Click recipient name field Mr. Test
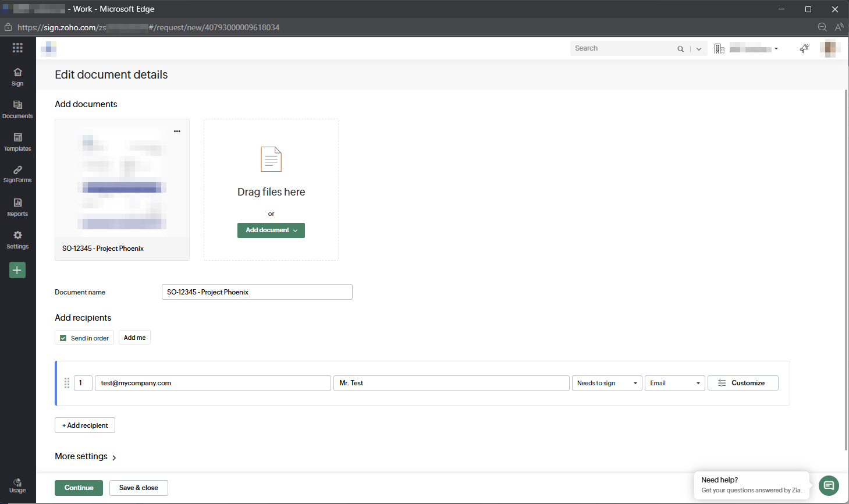The height and width of the screenshot is (504, 849). pos(452,383)
